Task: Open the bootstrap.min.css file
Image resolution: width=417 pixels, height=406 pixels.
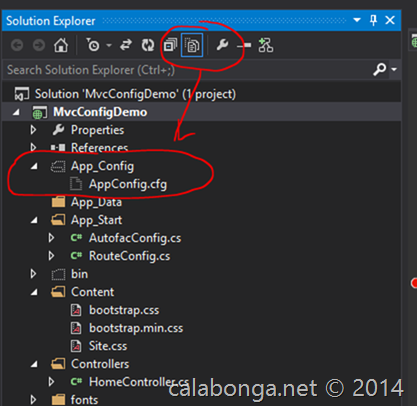Action: 136,328
